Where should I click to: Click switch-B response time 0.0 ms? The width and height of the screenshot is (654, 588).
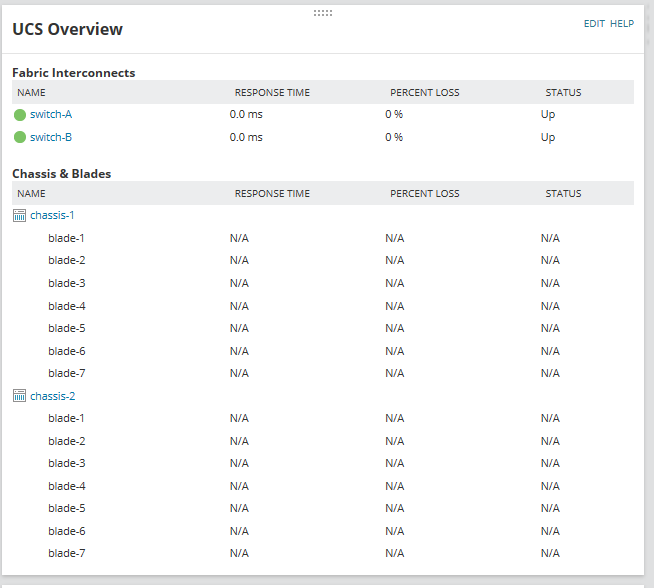click(x=246, y=137)
